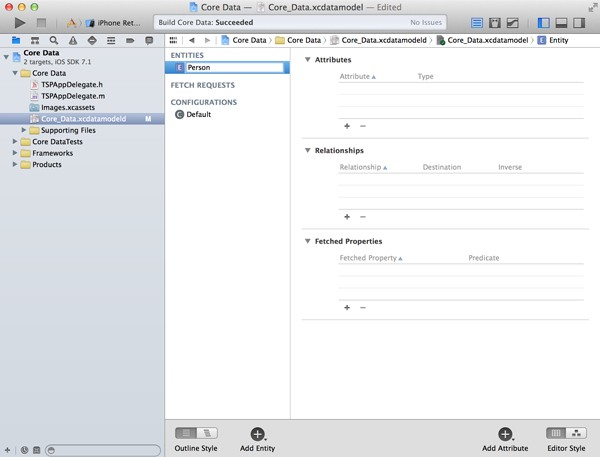This screenshot has height=457, width=600.
Task: Add new file with navigator plus
Action: pyautogui.click(x=7, y=450)
